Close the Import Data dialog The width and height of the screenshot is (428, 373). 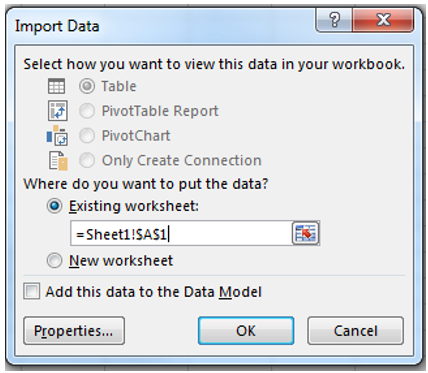coord(383,20)
